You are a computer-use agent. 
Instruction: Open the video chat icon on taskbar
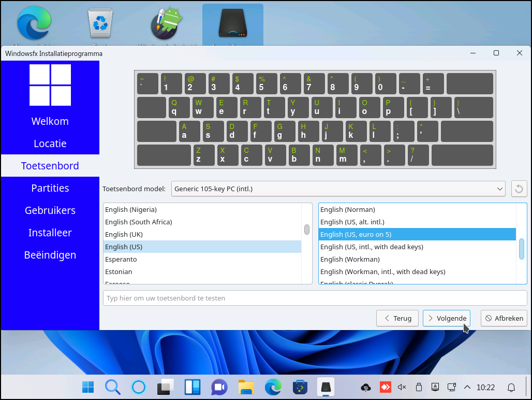point(219,387)
